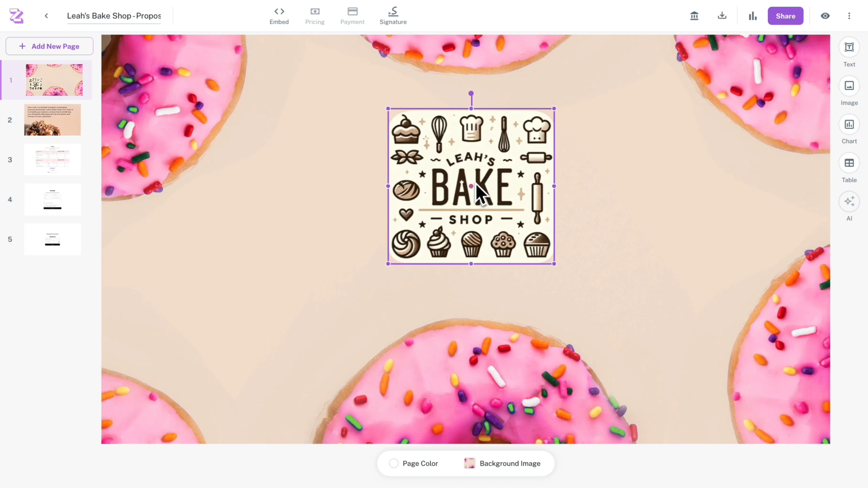Select page 1 thumbnail
868x488 pixels.
pyautogui.click(x=54, y=80)
